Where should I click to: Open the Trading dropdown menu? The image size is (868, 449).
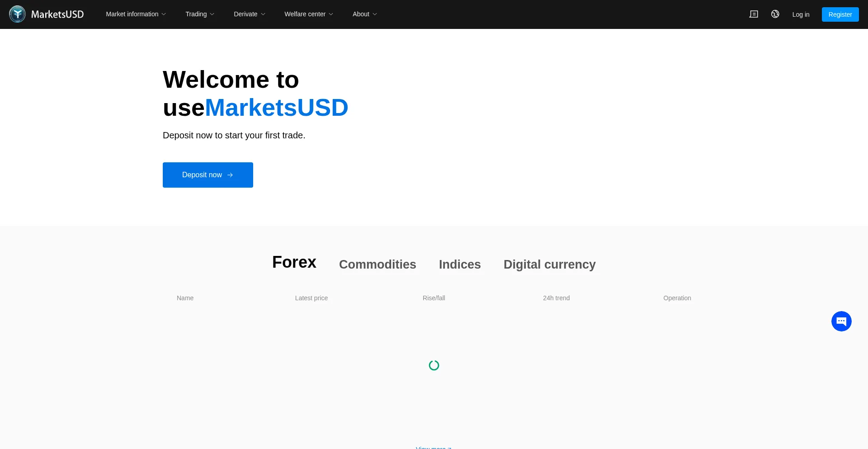(199, 14)
